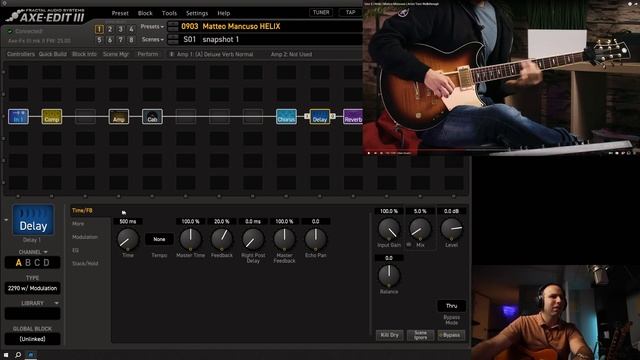Switch to channel A
The width and height of the screenshot is (640, 360).
[x=18, y=263]
